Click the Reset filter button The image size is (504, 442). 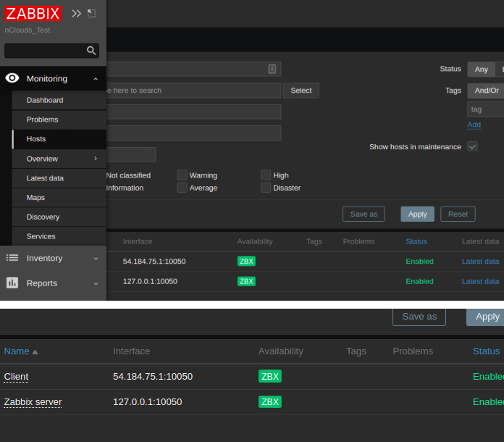458,214
